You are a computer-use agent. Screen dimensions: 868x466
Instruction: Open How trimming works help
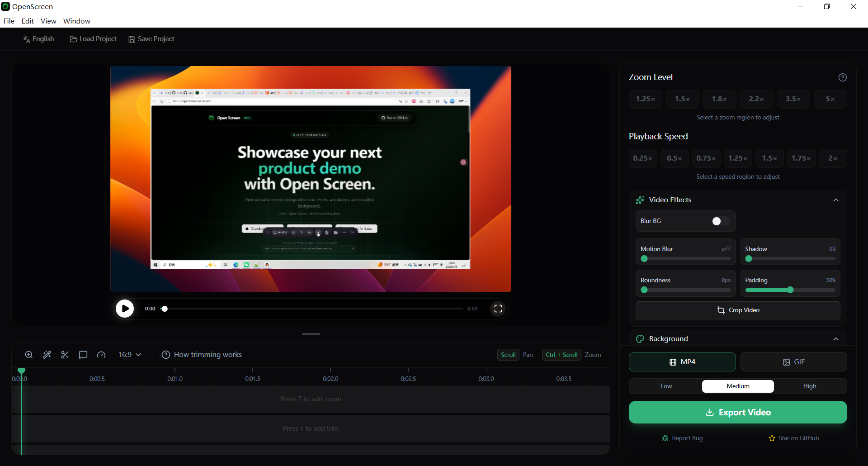point(202,355)
